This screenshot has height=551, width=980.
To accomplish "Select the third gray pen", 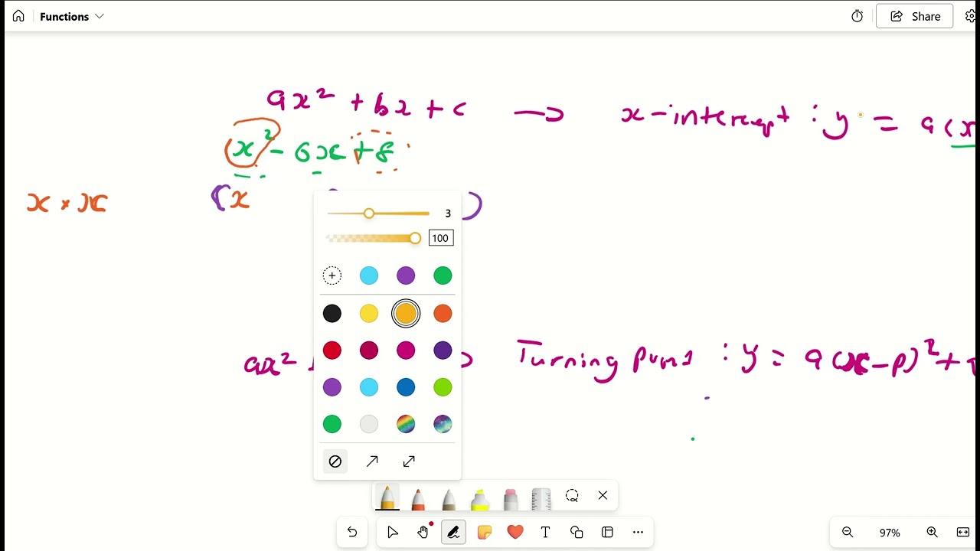I will pyautogui.click(x=449, y=499).
